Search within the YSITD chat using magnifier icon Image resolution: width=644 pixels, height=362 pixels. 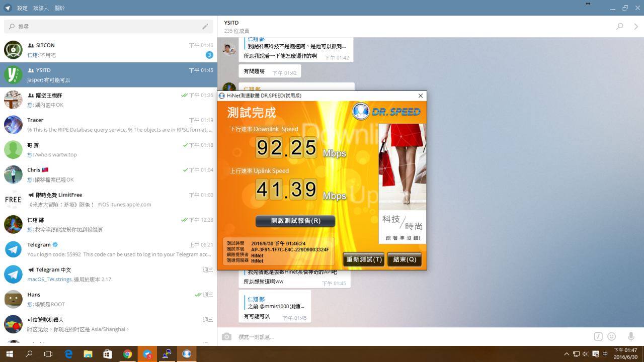pyautogui.click(x=619, y=27)
